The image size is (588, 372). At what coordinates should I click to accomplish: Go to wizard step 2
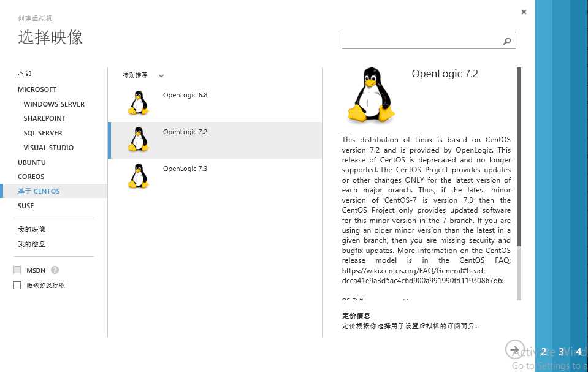(543, 351)
